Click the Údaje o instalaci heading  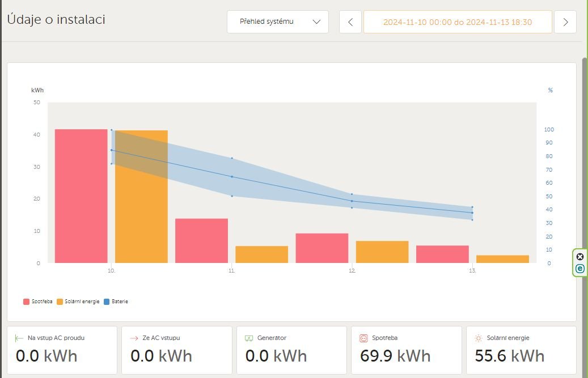tap(56, 19)
